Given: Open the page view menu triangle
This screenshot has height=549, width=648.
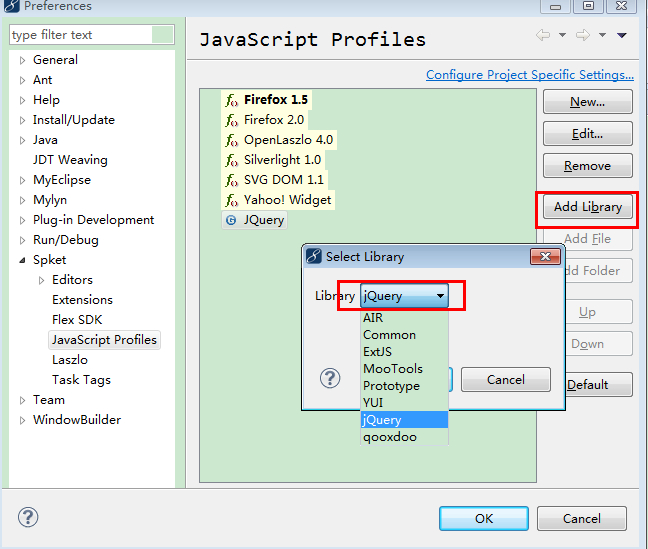Looking at the screenshot, I should (622, 35).
